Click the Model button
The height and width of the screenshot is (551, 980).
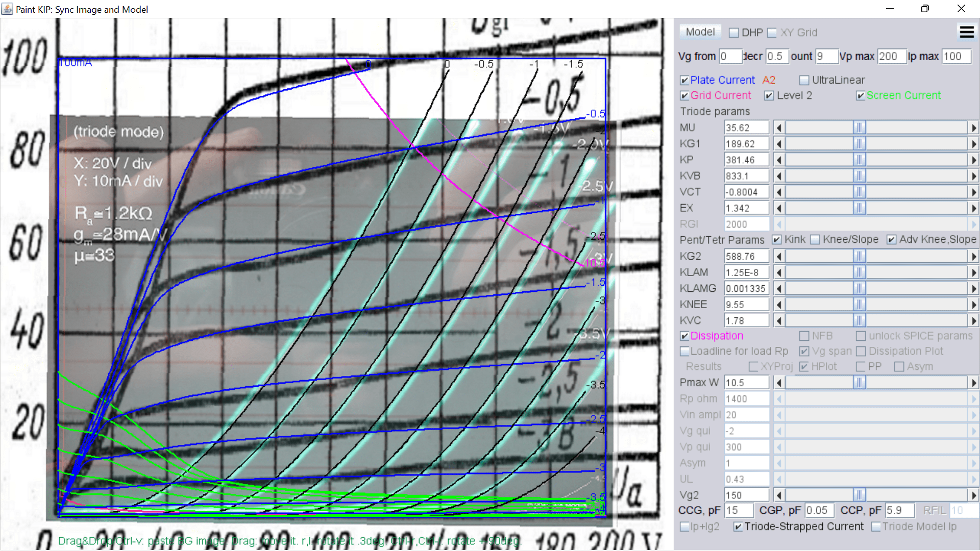700,32
